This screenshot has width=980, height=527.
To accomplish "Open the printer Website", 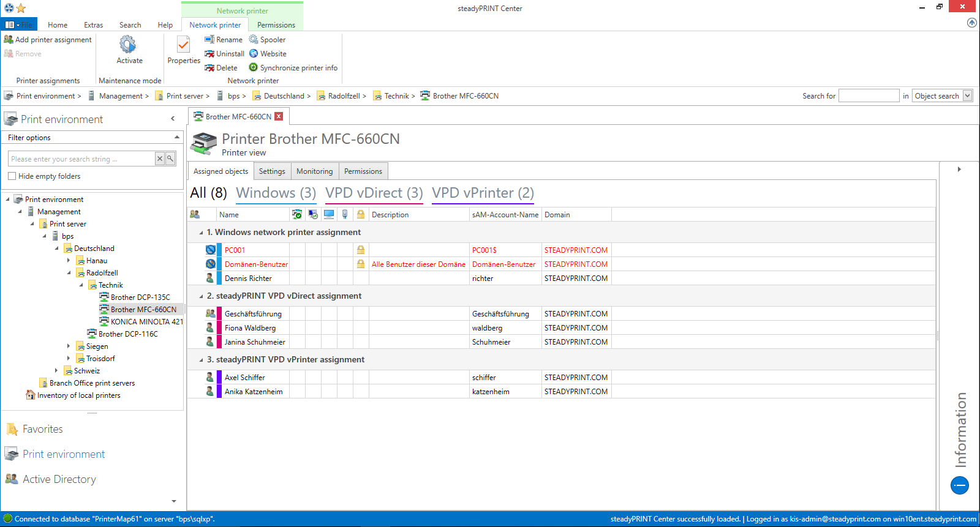I will (268, 53).
